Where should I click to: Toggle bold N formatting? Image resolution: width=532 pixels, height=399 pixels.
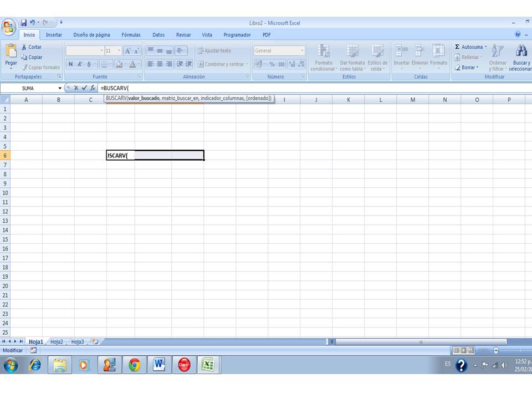[x=70, y=64]
